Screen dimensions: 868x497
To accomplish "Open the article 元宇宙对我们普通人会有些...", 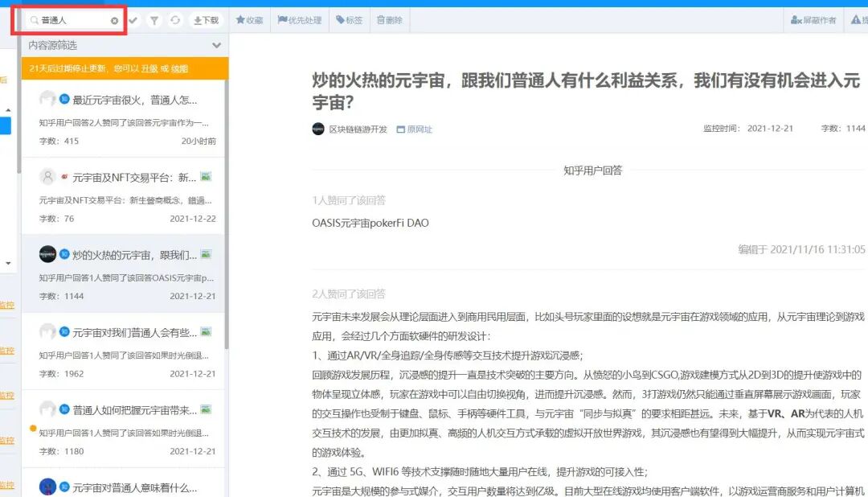I will pos(134,333).
